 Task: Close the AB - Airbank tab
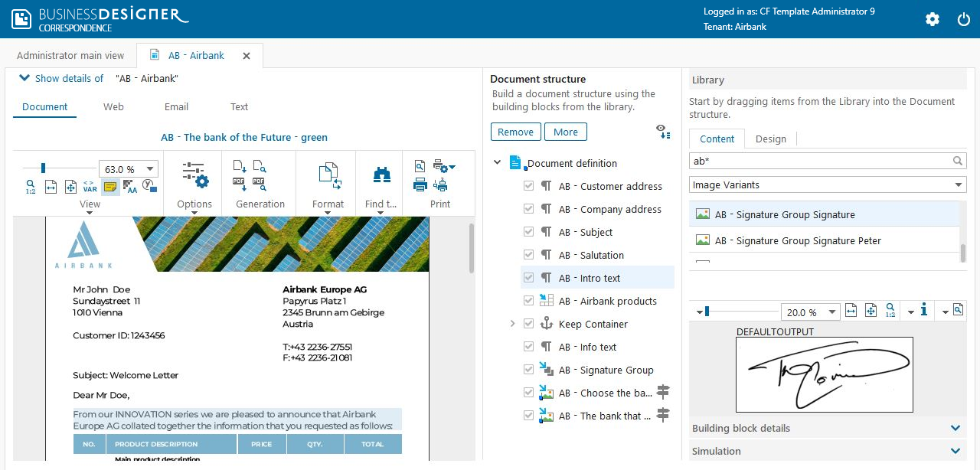coord(247,56)
